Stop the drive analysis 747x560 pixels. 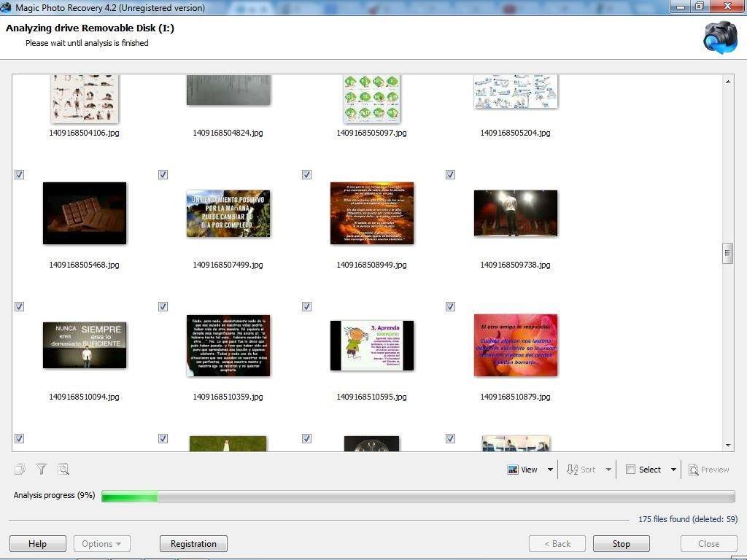(622, 544)
